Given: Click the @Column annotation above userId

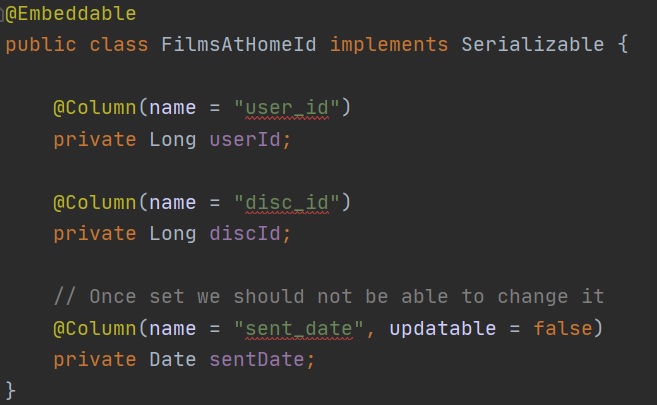Looking at the screenshot, I should pyautogui.click(x=94, y=107).
